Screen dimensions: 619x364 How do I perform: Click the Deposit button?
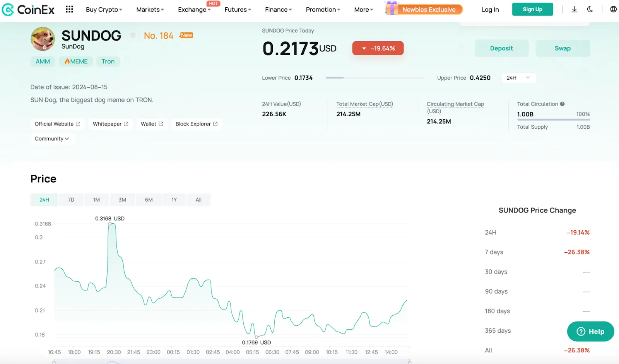point(501,48)
